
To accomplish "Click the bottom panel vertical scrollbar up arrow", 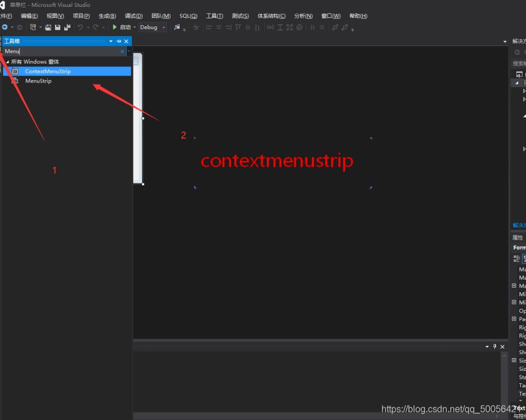I will pyautogui.click(x=504, y=355).
